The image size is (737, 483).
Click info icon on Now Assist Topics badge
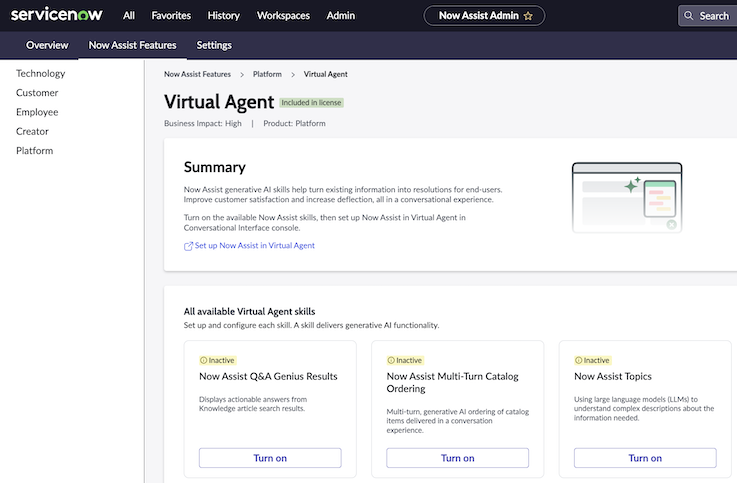(x=578, y=360)
